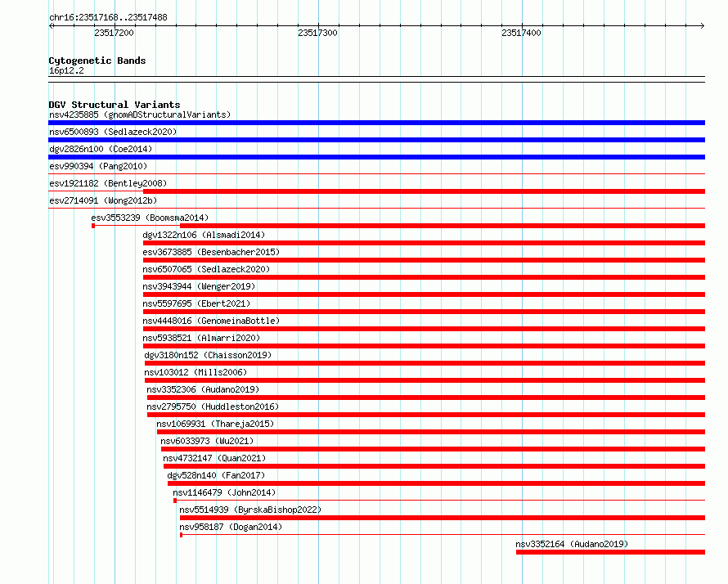This screenshot has width=728, height=584.
Task: Click the 23517400 ruler position label
Action: point(521,33)
